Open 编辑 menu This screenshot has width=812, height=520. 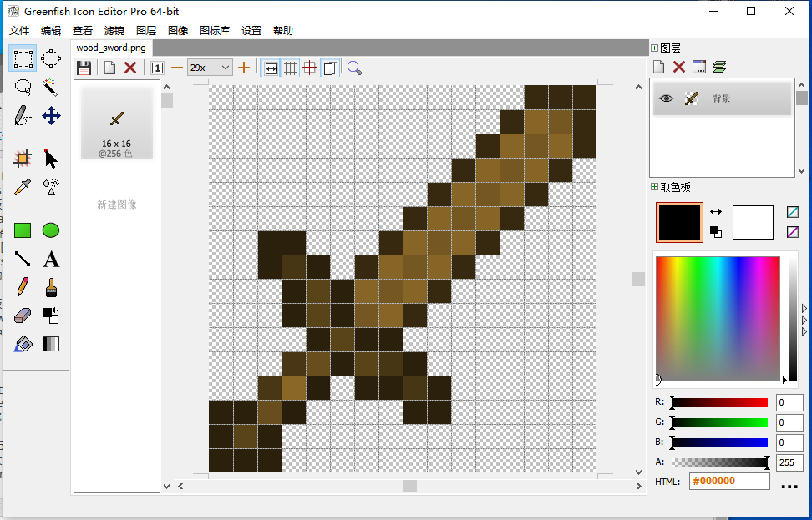51,31
